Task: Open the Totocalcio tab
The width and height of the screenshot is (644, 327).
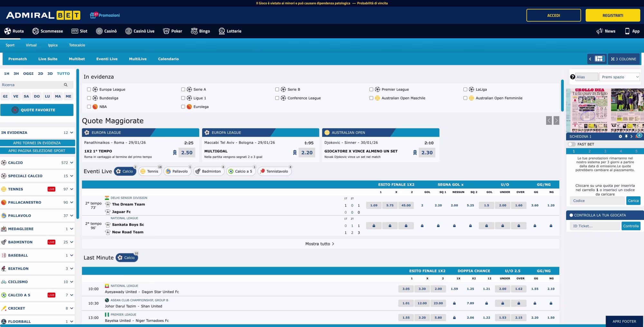Action: 77,45
